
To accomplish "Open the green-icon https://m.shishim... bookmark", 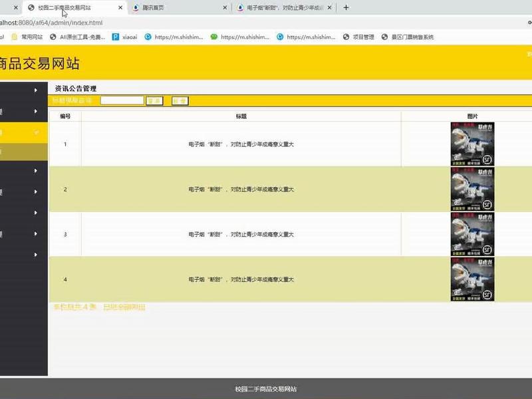I will (240, 37).
